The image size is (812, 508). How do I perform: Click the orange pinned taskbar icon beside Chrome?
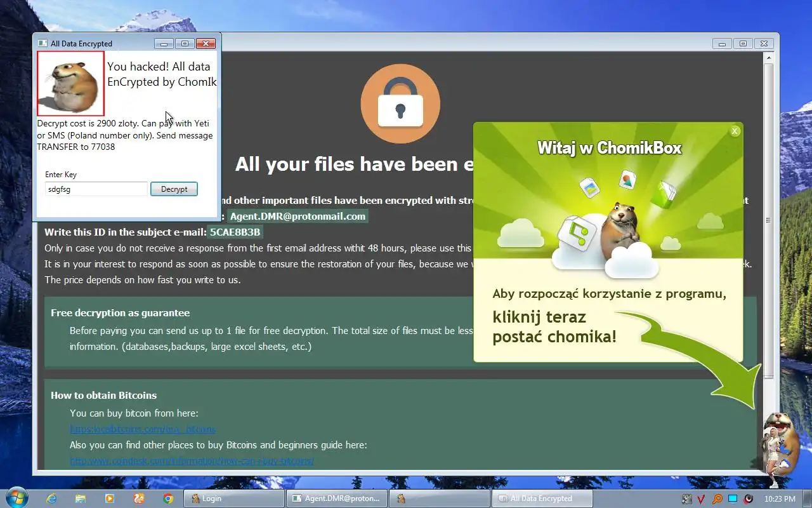pyautogui.click(x=139, y=498)
